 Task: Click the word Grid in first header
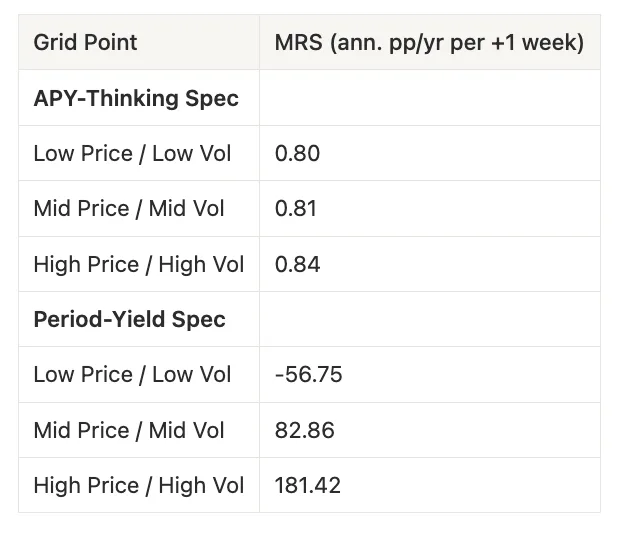point(50,42)
